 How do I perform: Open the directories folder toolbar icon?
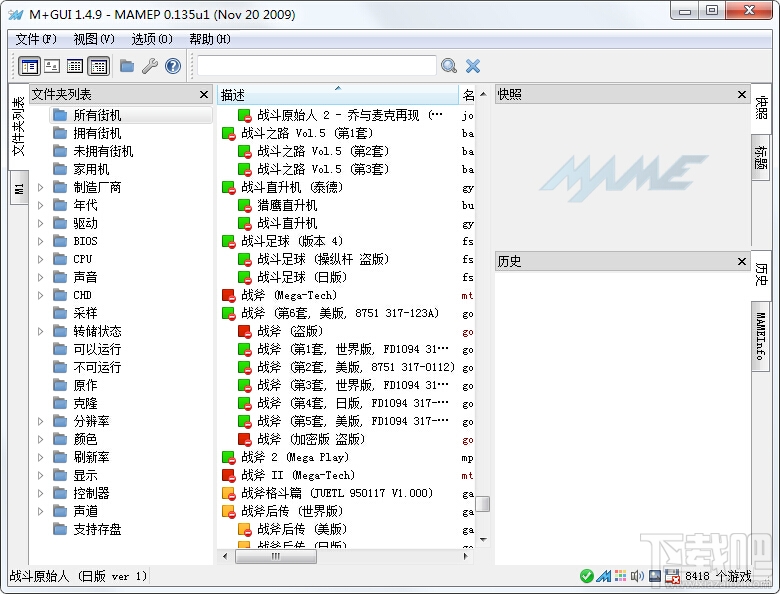point(127,66)
